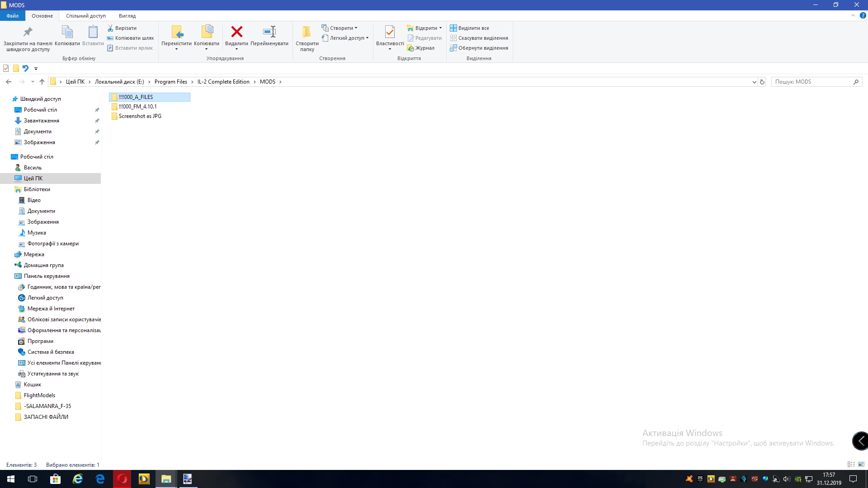Open the Opera browser taskbar icon

point(122,479)
